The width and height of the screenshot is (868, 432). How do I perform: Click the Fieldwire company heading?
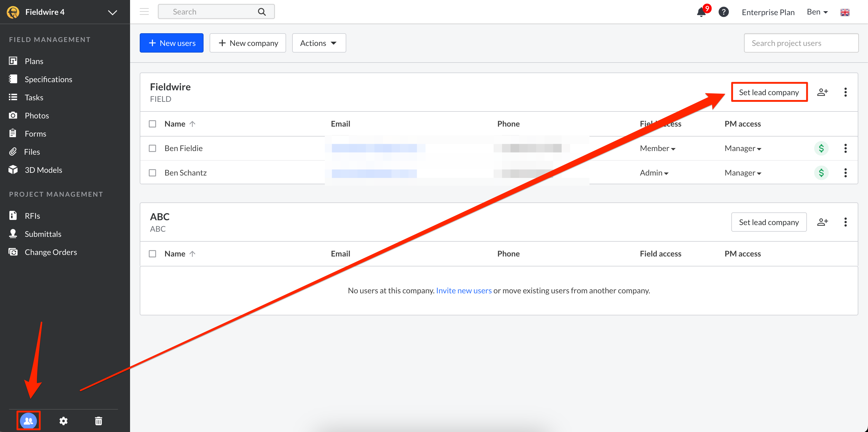click(170, 87)
